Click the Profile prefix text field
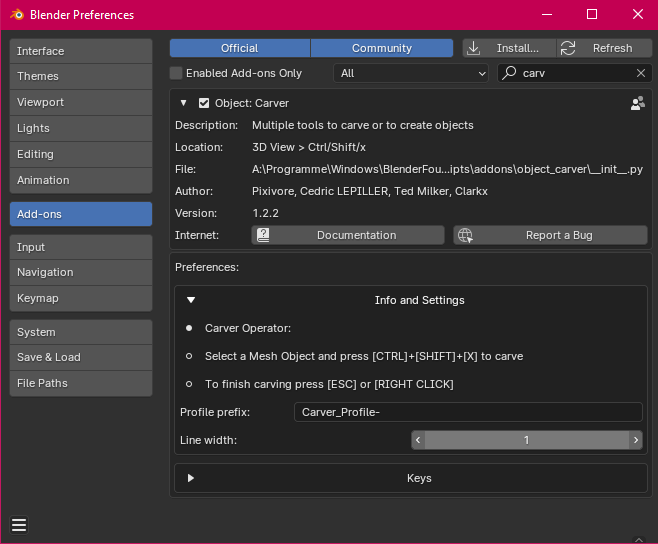658x544 pixels. pos(468,412)
